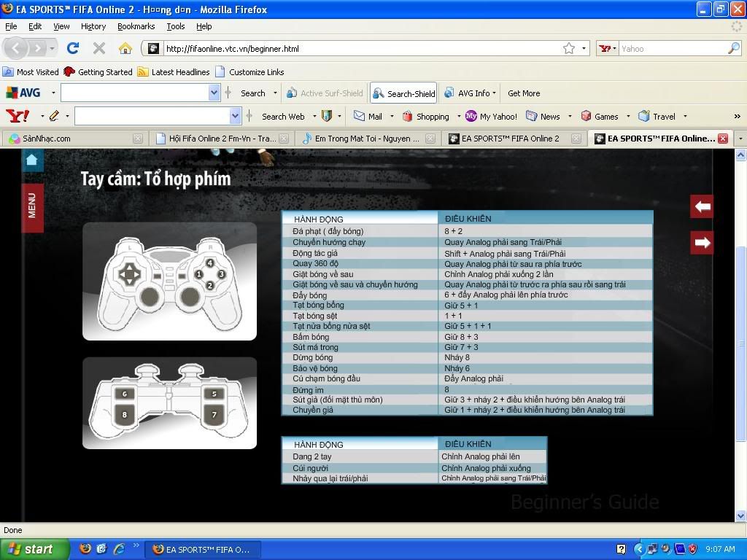
Task: Launch Firefox from the quick launch bar
Action: pos(85,549)
